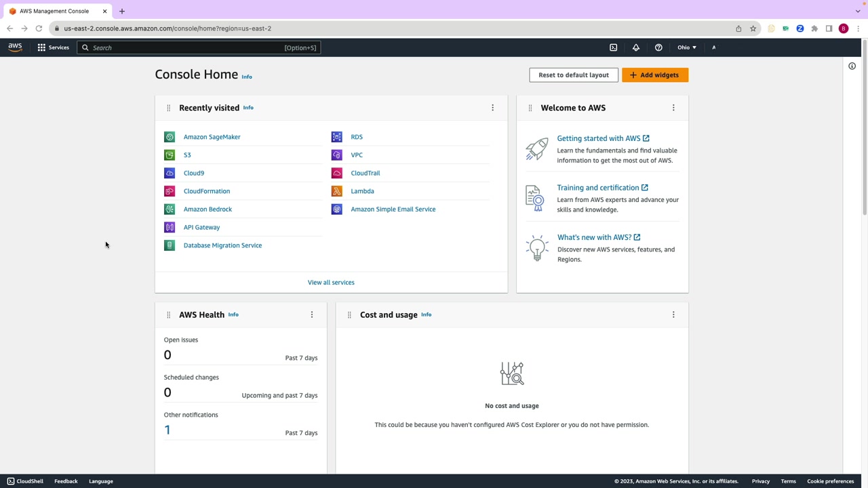Open the browser profile avatar B
The image size is (868, 488).
tap(844, 28)
